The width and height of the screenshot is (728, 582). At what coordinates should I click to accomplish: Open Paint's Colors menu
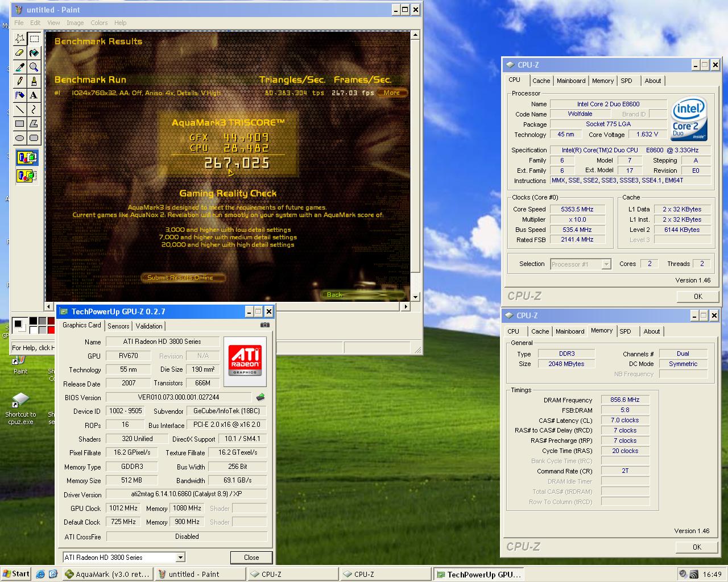click(x=99, y=23)
